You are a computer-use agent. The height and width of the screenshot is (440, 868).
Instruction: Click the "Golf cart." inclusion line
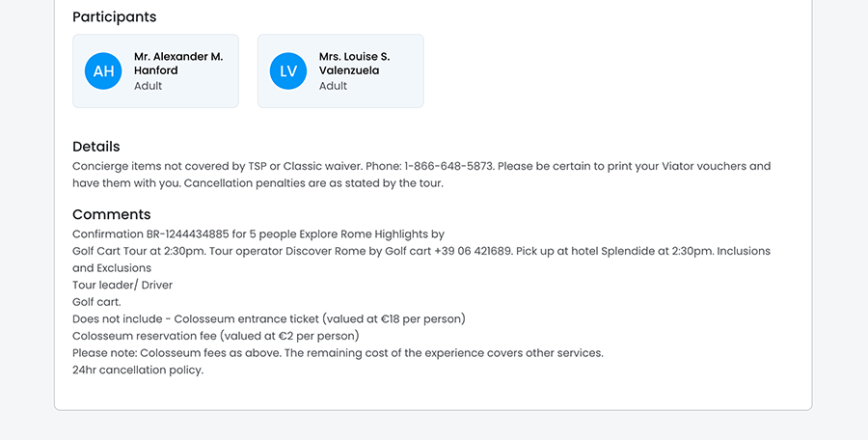tap(96, 302)
